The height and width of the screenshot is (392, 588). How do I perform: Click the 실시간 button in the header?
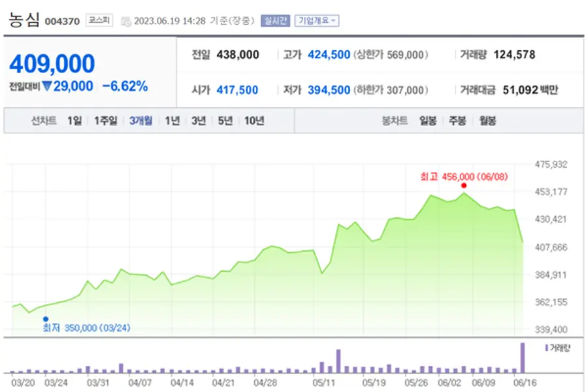point(277,19)
